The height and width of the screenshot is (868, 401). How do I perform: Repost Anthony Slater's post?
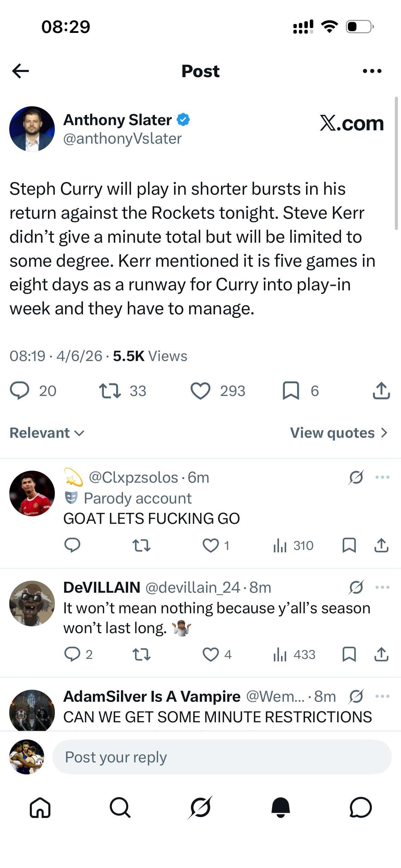click(x=110, y=391)
